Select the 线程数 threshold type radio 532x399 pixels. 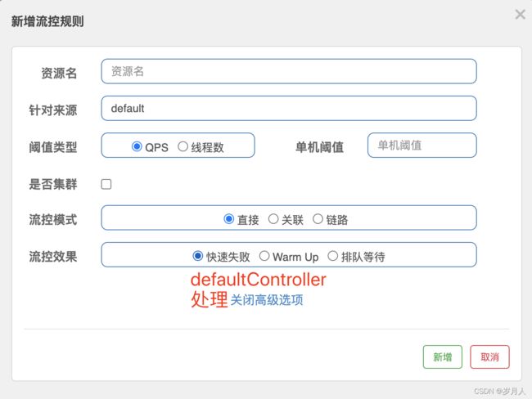tap(183, 146)
